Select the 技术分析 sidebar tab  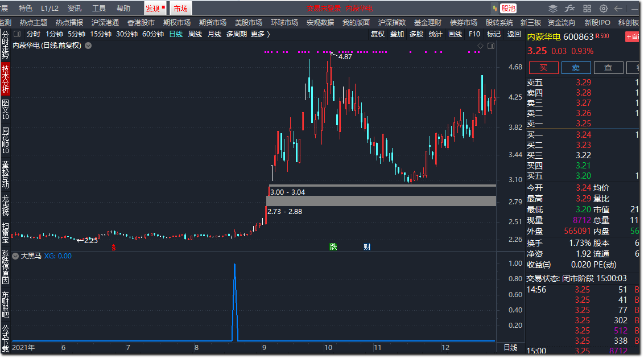coord(5,79)
